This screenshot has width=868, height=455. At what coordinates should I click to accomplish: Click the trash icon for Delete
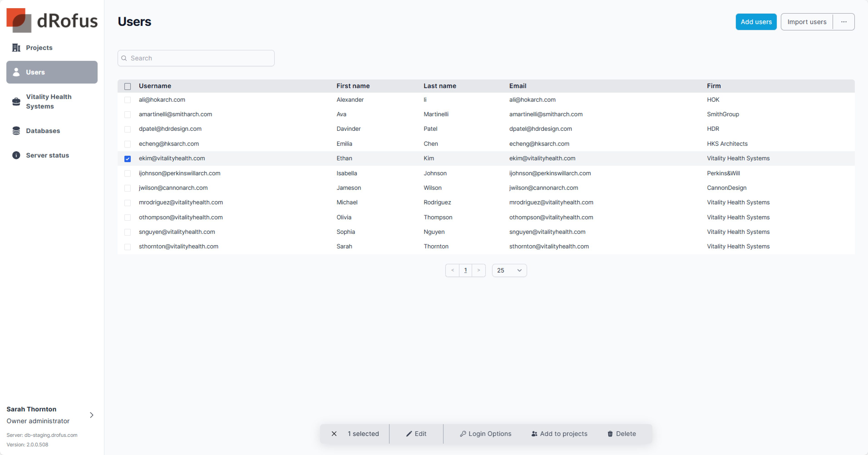[610, 434]
